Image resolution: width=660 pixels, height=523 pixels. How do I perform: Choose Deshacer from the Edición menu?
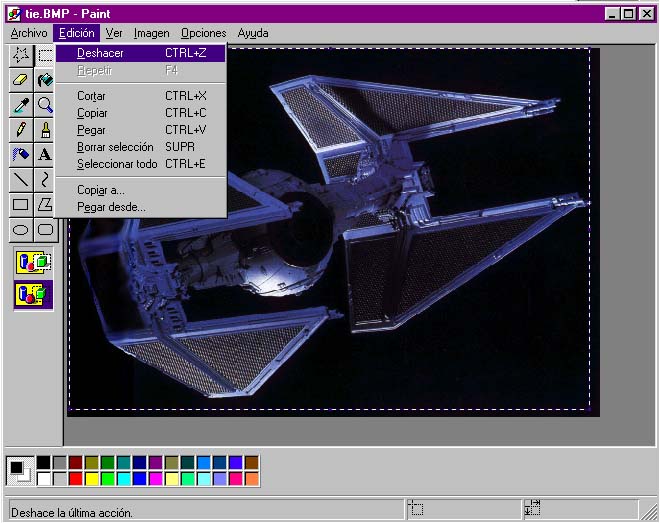point(141,53)
